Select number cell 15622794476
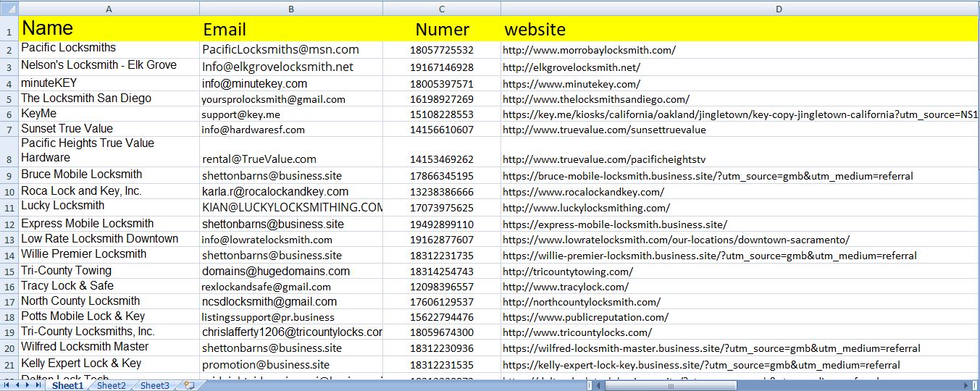Viewport: 980px width, 391px height. 442,316
